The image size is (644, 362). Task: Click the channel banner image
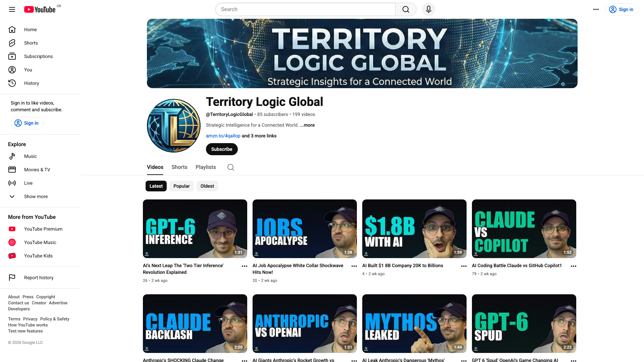[x=362, y=53]
